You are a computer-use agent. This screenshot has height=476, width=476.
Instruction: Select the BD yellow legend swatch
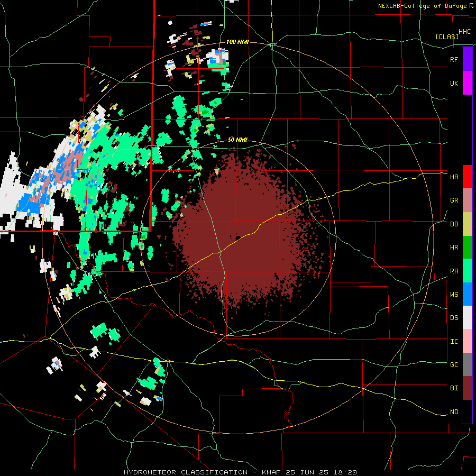point(467,224)
